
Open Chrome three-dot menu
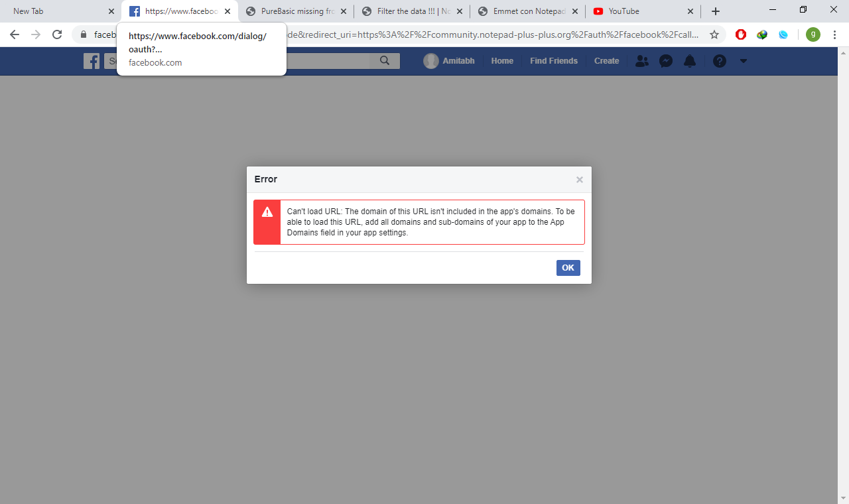834,34
